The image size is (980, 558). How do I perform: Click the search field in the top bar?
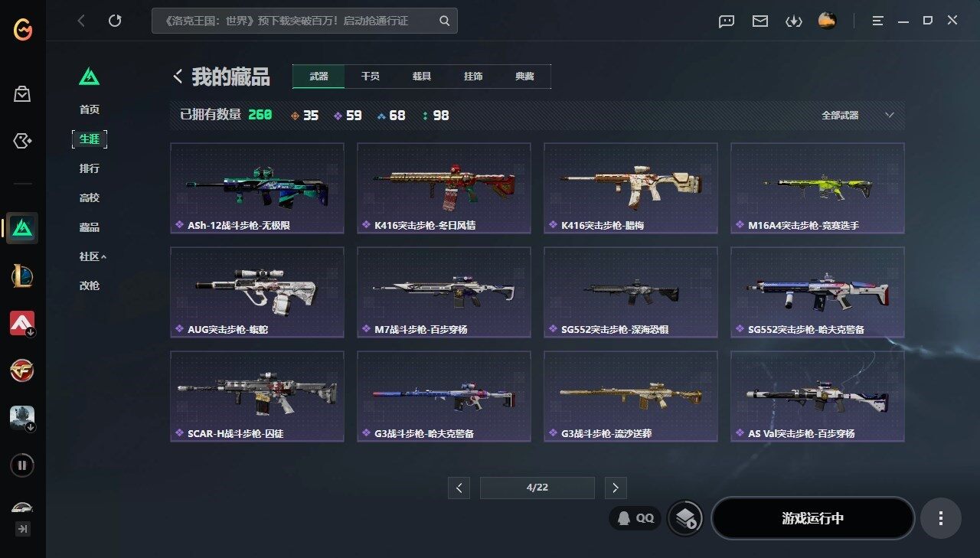click(x=305, y=21)
